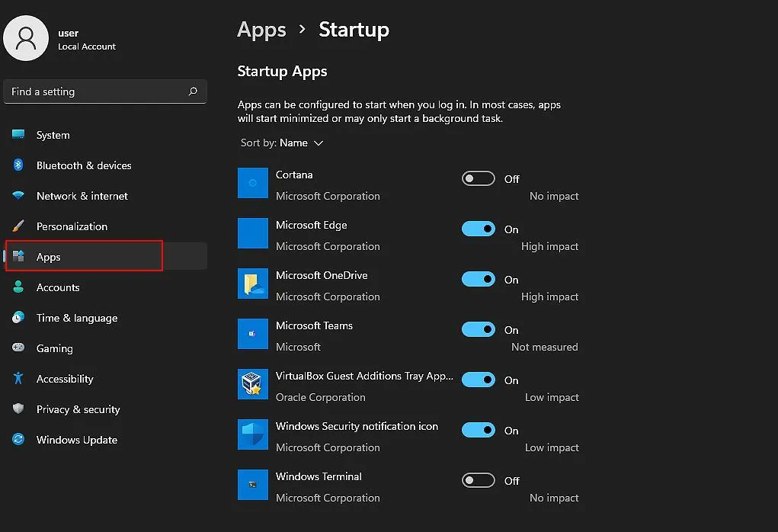Click the VirtualBox Guest Additions icon
Viewport: 778px width, 532px height.
pyautogui.click(x=252, y=384)
